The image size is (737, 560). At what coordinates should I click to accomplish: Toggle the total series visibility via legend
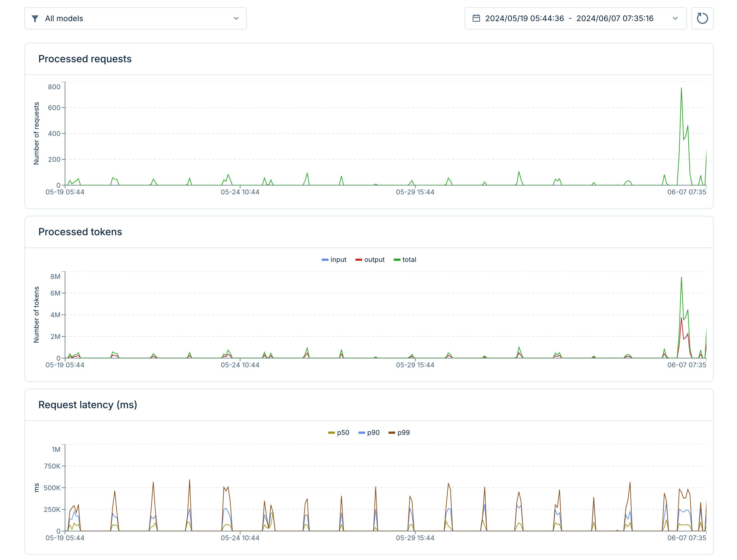(405, 259)
